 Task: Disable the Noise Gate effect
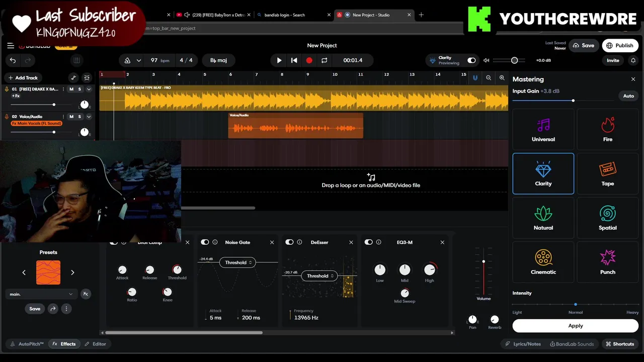coord(205,242)
